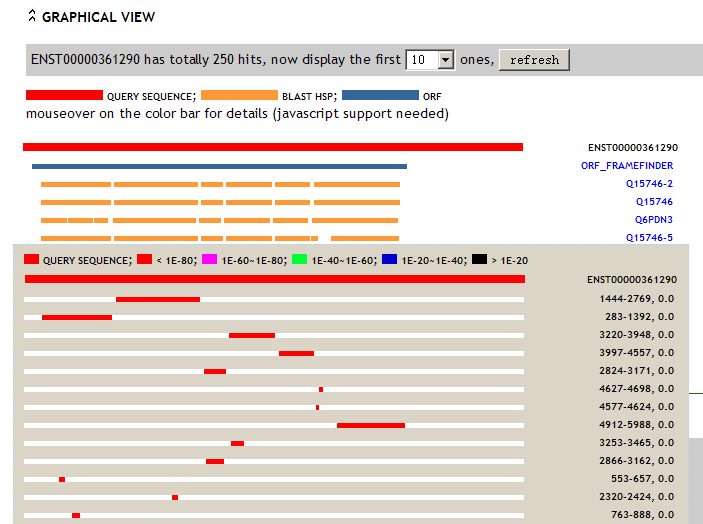This screenshot has height=524, width=703.
Task: Click the top red ENST00000361290 query bar
Action: click(x=272, y=147)
